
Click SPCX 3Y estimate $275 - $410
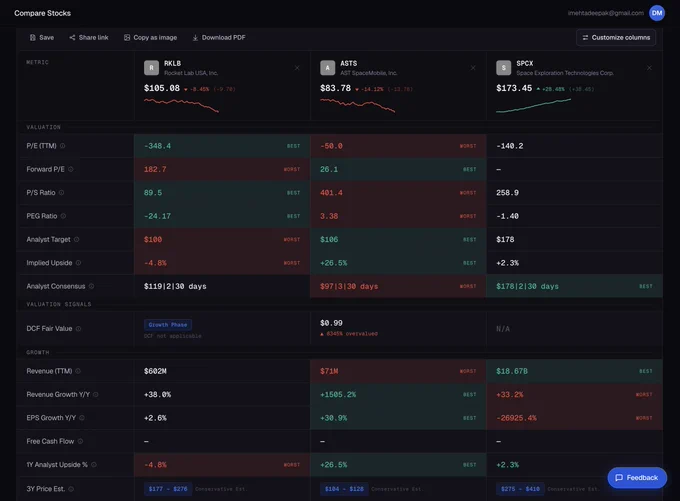pos(520,489)
